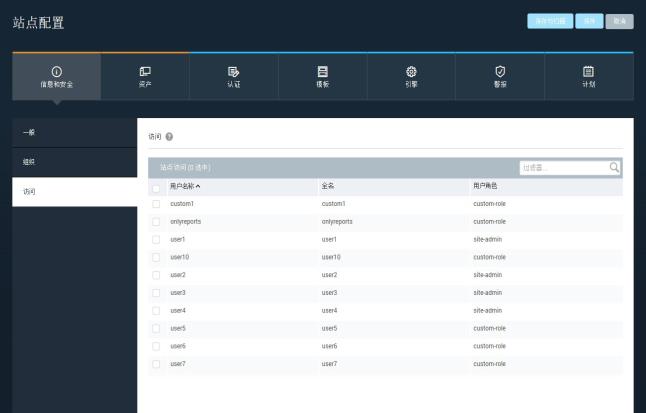The height and width of the screenshot is (413, 646).
Task: Open the 引擎 engine gear icon
Action: (411, 71)
